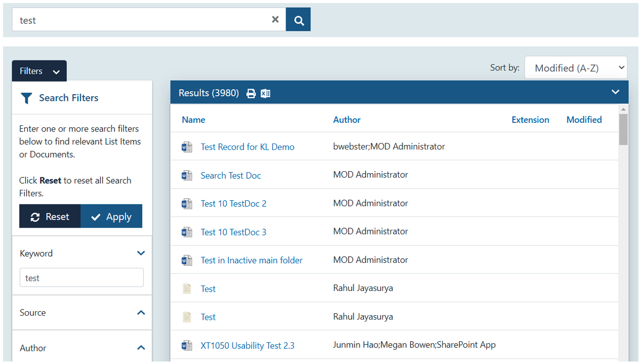Open XT1050 Usability Test 2.3 link
641x364 pixels.
point(247,345)
